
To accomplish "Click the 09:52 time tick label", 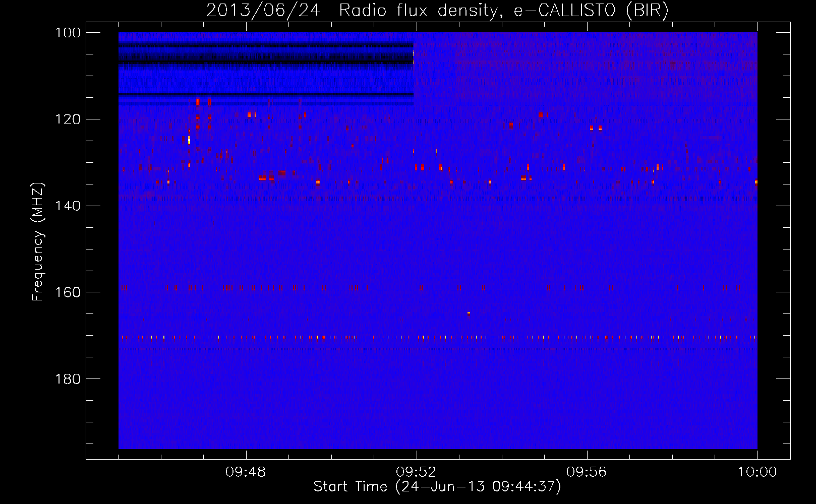I will click(x=416, y=472).
